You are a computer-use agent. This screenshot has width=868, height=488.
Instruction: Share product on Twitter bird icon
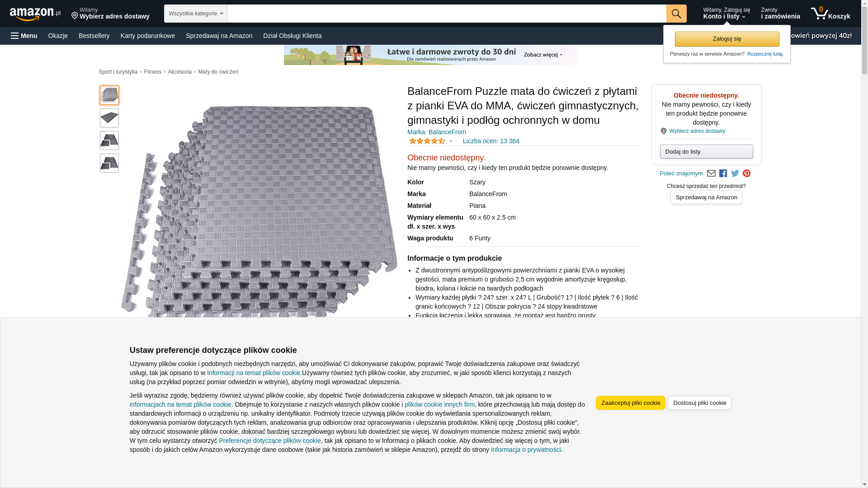tap(735, 174)
